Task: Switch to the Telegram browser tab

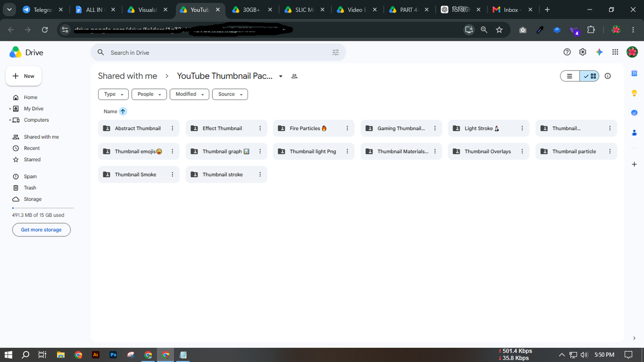Action: 43,10
